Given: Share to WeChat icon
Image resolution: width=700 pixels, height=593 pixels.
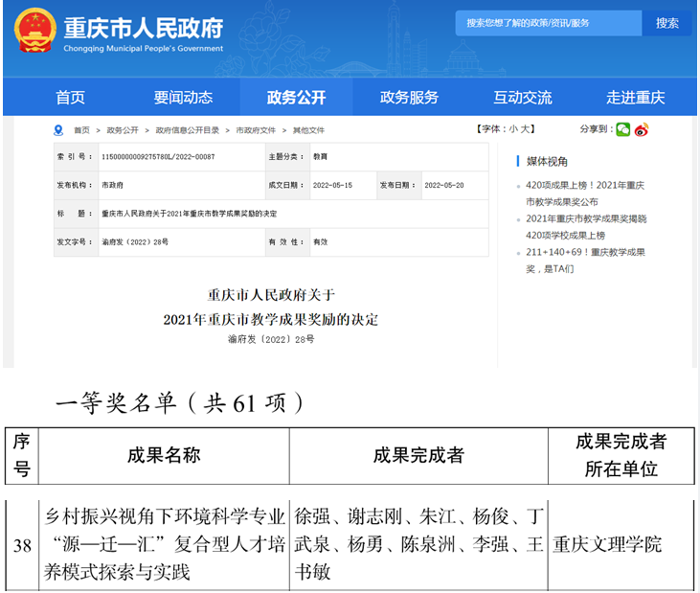Looking at the screenshot, I should coord(623,129).
